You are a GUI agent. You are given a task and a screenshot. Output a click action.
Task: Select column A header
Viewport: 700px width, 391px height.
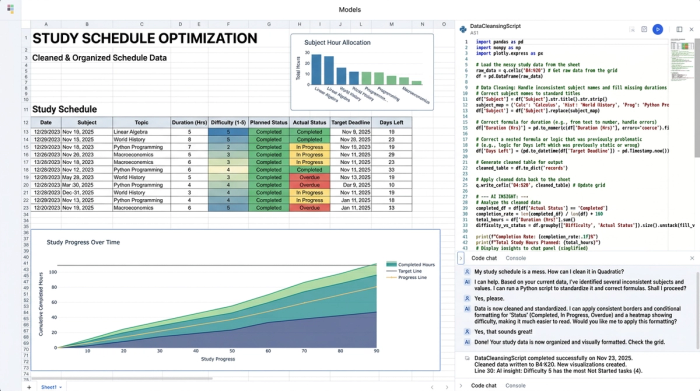pyautogui.click(x=46, y=24)
